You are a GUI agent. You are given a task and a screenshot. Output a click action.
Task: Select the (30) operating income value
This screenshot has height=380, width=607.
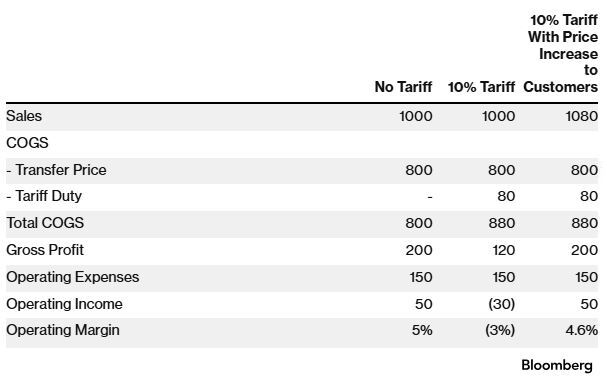click(x=501, y=304)
